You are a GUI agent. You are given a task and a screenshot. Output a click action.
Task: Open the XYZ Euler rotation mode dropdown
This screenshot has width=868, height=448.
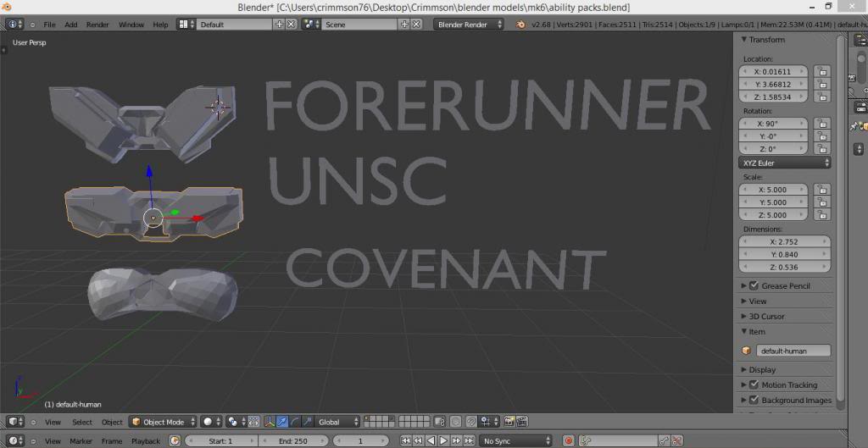tap(785, 163)
